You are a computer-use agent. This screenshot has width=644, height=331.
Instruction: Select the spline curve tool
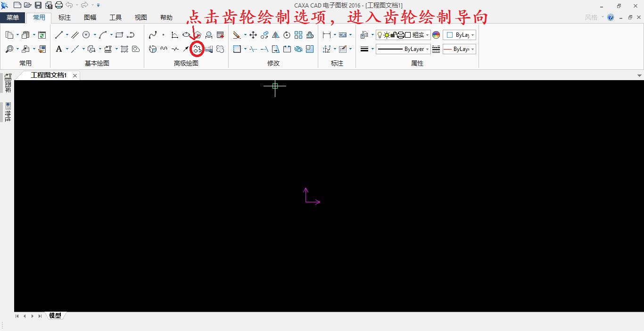click(153, 35)
